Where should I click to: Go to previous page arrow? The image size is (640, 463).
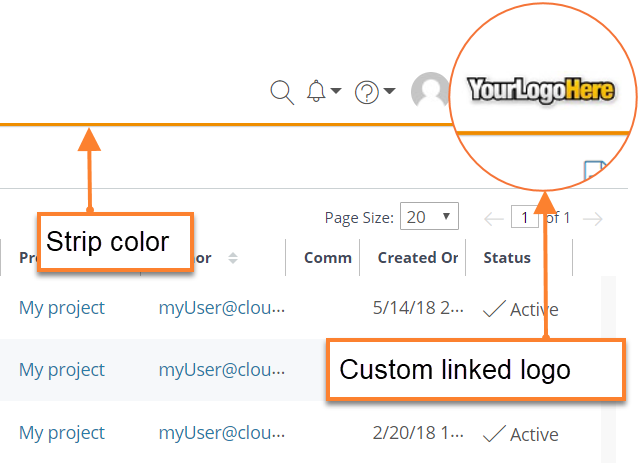(x=494, y=219)
